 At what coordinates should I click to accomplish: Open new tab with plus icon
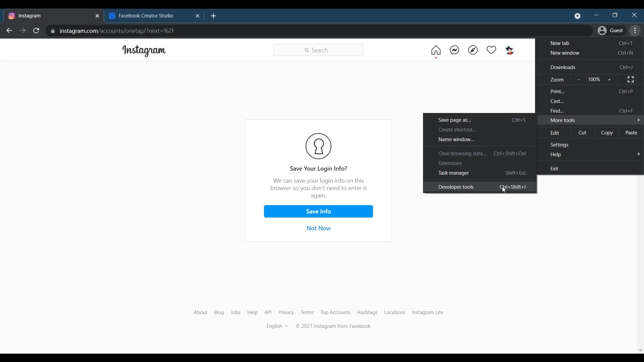(214, 16)
